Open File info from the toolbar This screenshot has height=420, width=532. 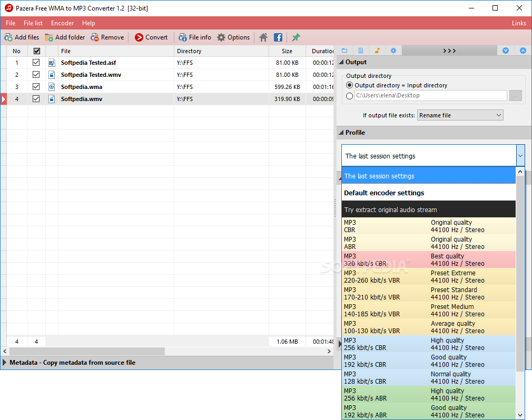pos(195,37)
